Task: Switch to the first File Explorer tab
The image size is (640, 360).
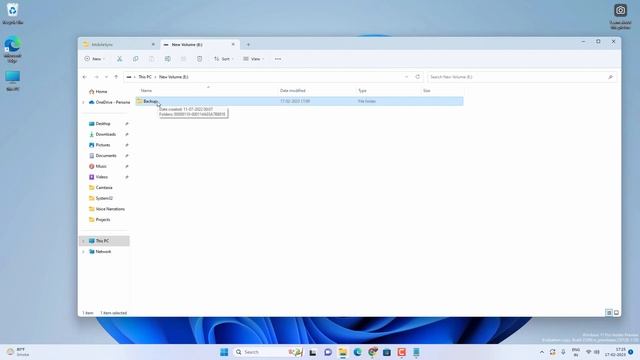Action: (118, 44)
